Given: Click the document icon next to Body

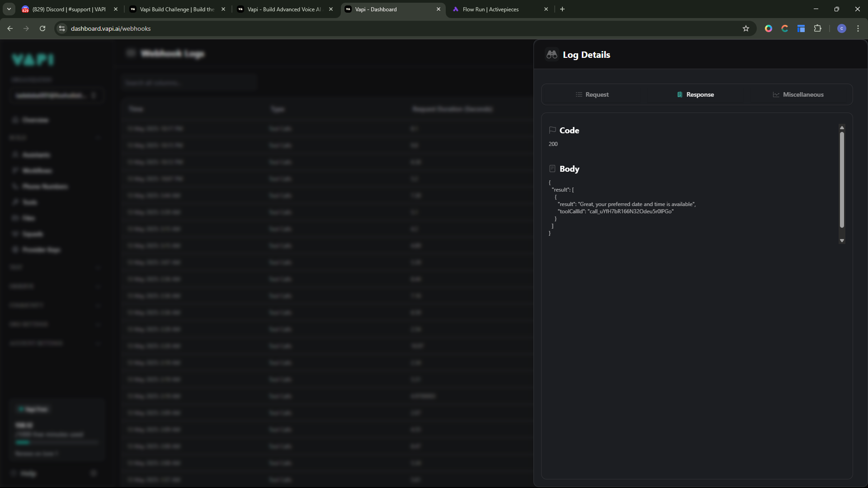Looking at the screenshot, I should [552, 169].
